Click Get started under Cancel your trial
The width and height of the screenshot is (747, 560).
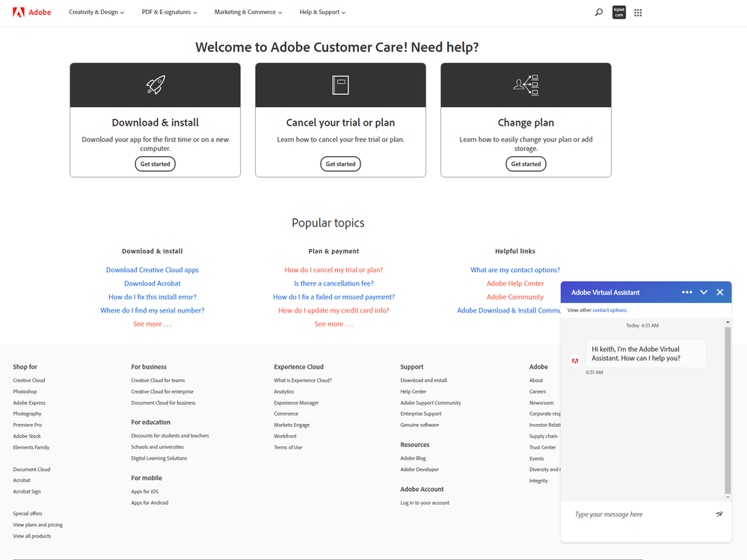(341, 164)
